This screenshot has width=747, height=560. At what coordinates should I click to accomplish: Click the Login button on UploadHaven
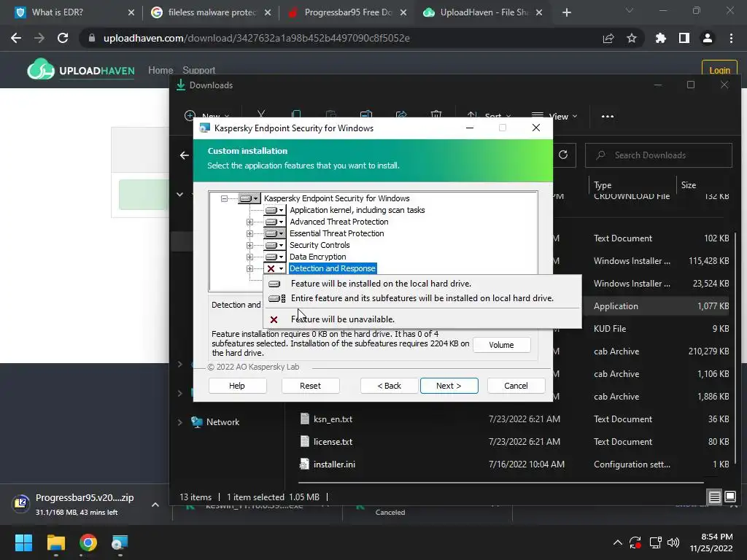coord(719,69)
